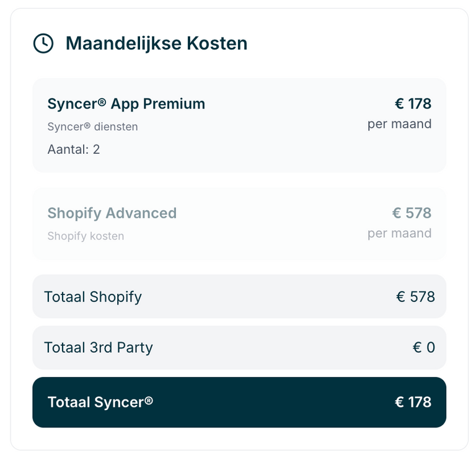476x459 pixels.
Task: Select the Shopify Advanced card title
Action: click(112, 213)
